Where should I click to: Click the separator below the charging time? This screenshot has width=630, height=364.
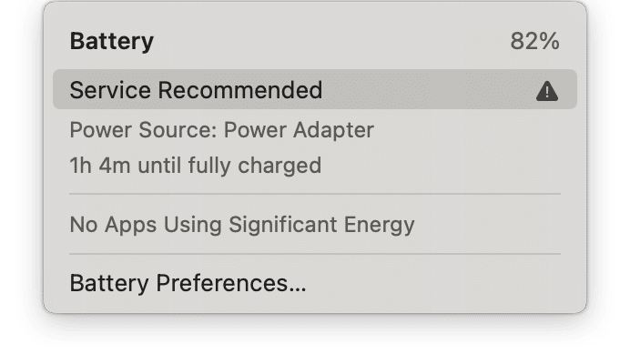coord(314,194)
